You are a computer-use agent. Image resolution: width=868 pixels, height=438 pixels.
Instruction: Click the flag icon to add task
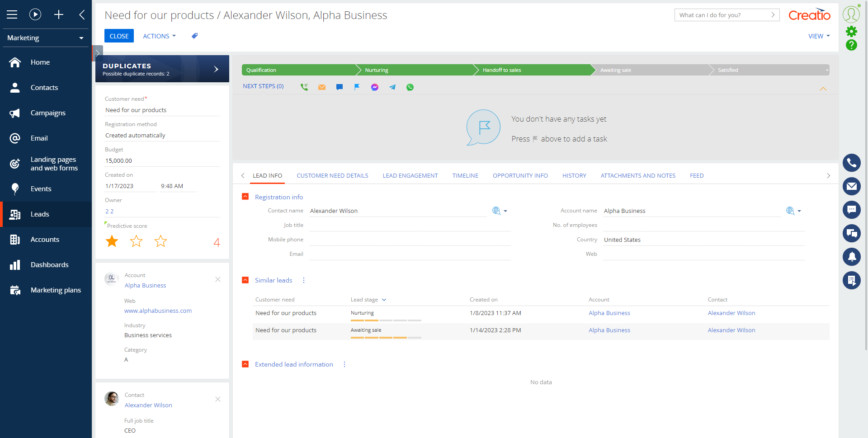357,87
